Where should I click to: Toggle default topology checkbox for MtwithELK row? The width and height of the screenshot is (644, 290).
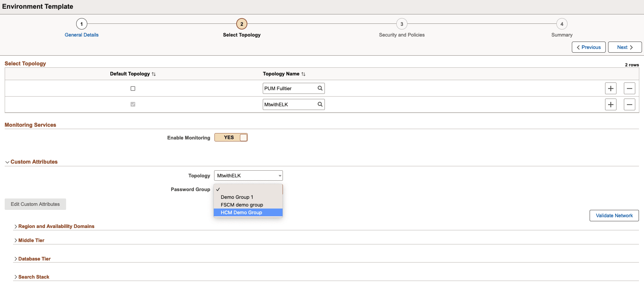coord(133,104)
